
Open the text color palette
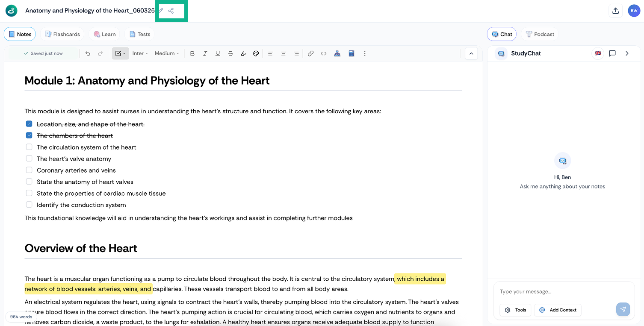[256, 53]
